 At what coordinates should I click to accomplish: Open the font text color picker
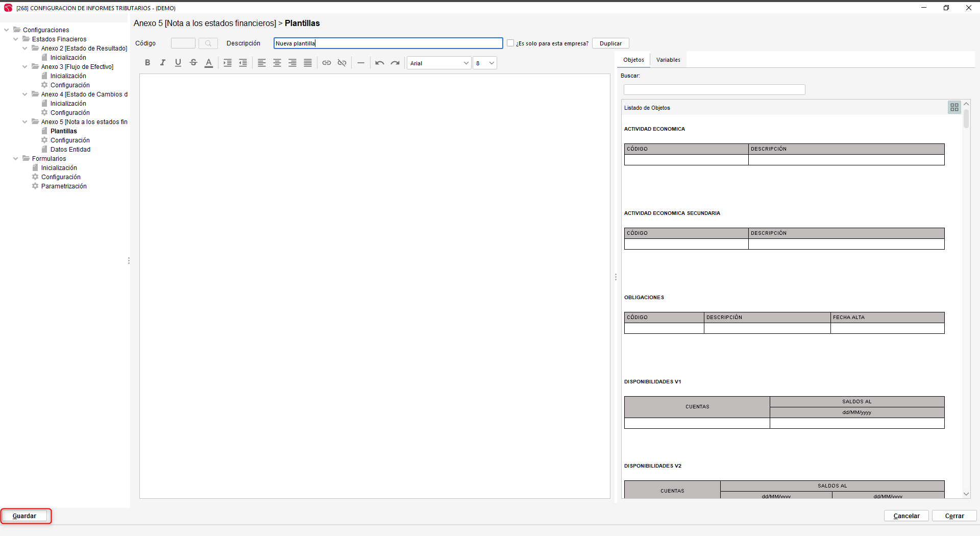click(209, 63)
